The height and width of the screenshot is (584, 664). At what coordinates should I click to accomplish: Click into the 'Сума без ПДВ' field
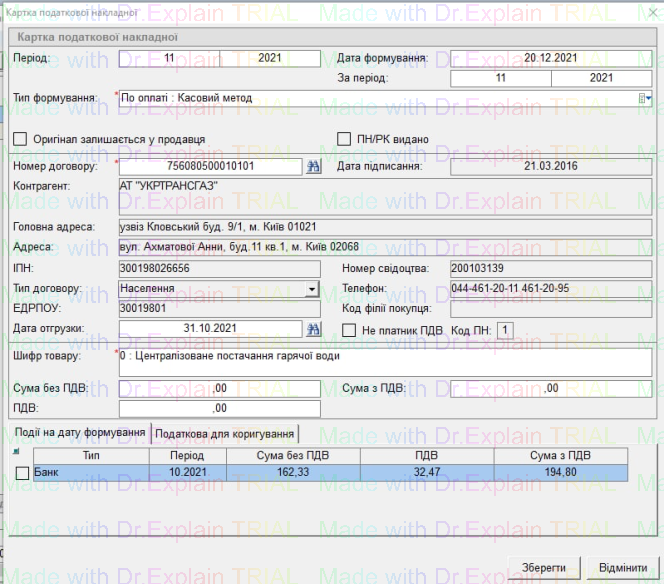pyautogui.click(x=219, y=388)
